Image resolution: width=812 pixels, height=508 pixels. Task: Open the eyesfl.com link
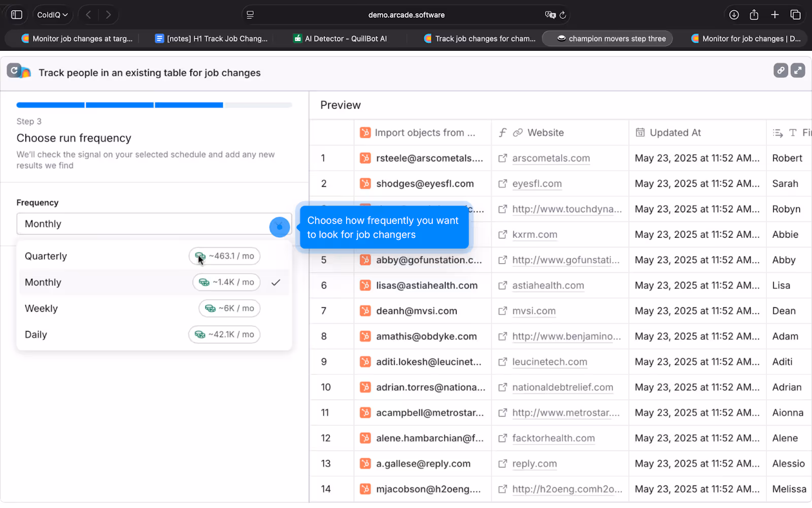tap(537, 184)
